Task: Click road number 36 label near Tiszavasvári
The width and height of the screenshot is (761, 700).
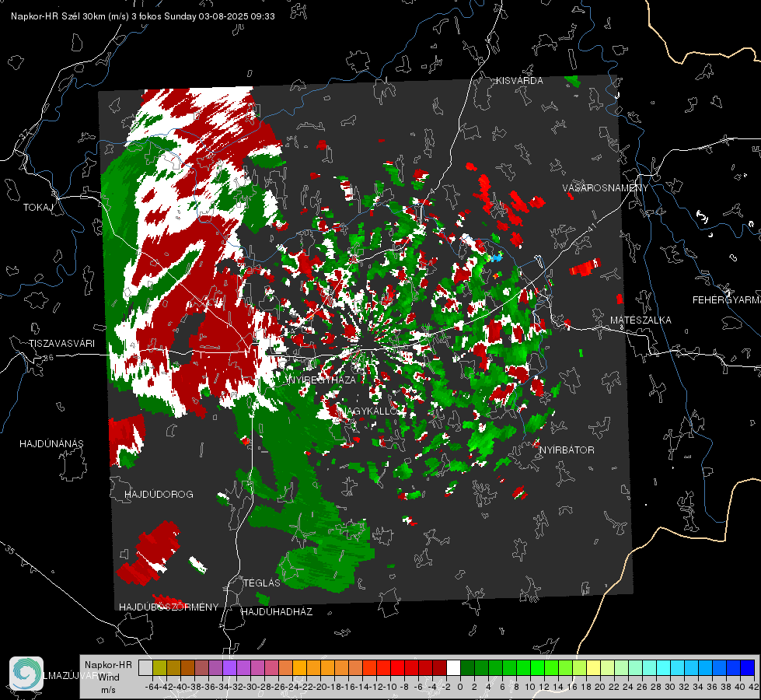Action: pyautogui.click(x=48, y=358)
